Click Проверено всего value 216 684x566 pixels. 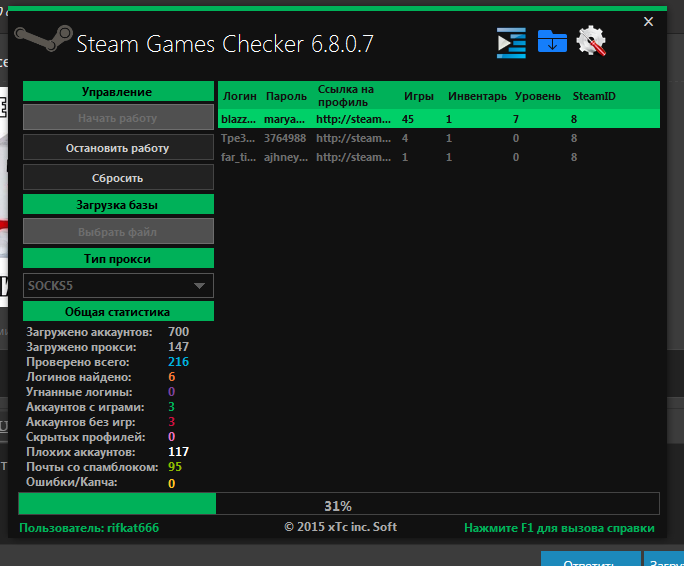(x=178, y=361)
